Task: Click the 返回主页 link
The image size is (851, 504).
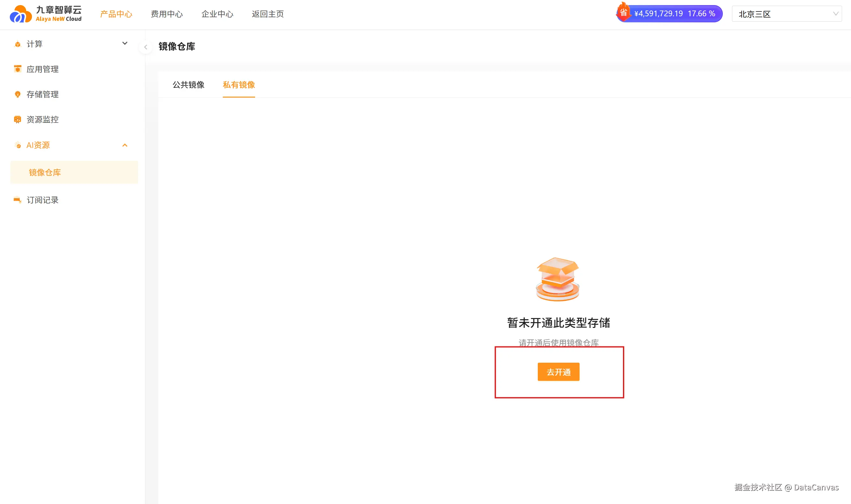Action: 268,14
